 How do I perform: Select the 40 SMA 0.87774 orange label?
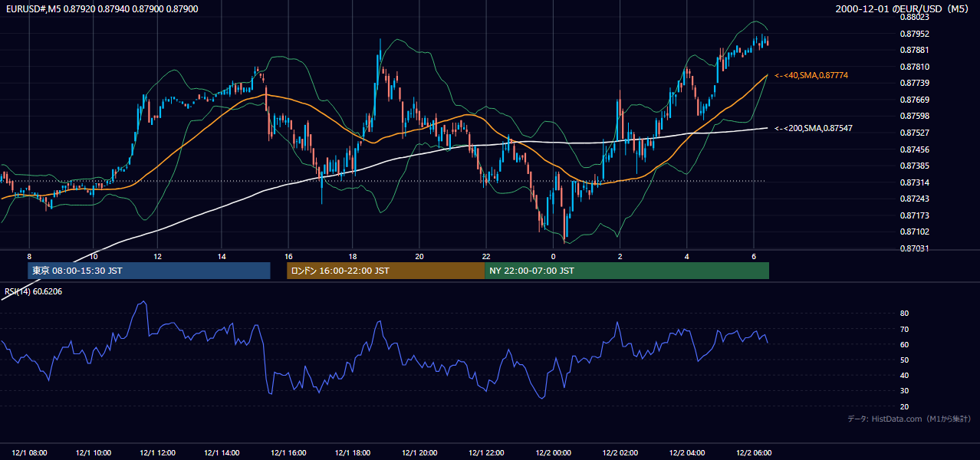[811, 75]
